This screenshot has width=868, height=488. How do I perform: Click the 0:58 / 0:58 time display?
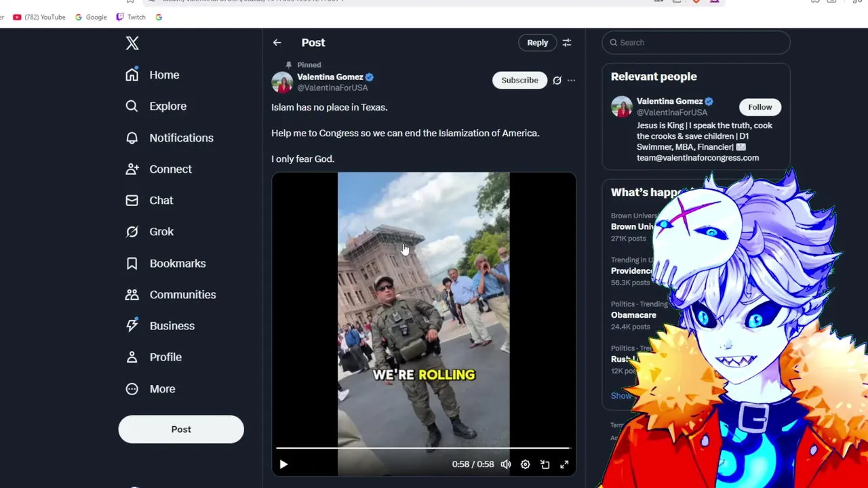coord(473,464)
